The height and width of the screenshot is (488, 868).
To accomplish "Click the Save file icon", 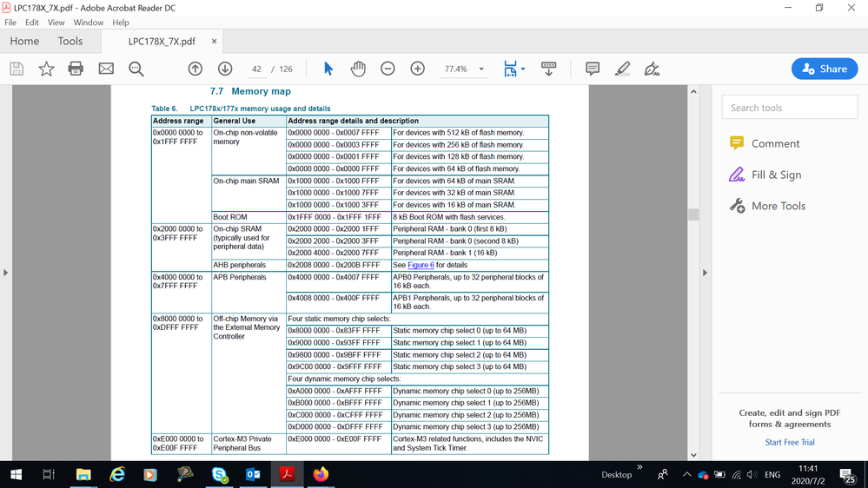I will click(17, 69).
